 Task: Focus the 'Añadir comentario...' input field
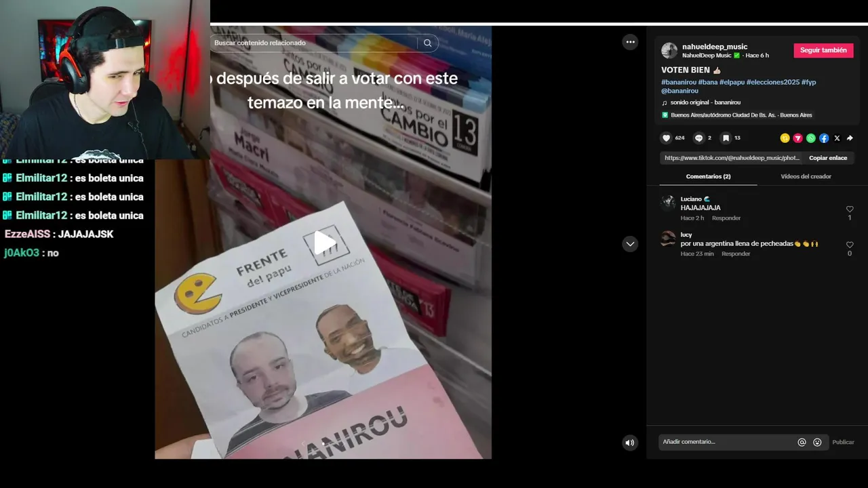tap(727, 442)
